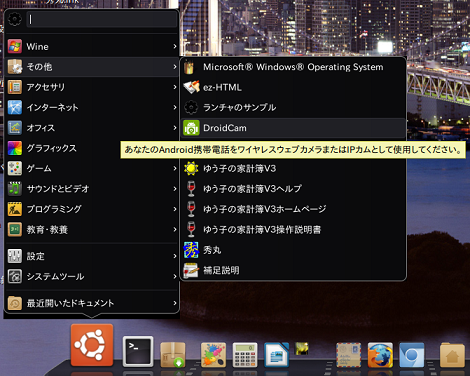This screenshot has width=470, height=376.
Task: Click the グラフィックス rainbow icon
Action: 15,148
